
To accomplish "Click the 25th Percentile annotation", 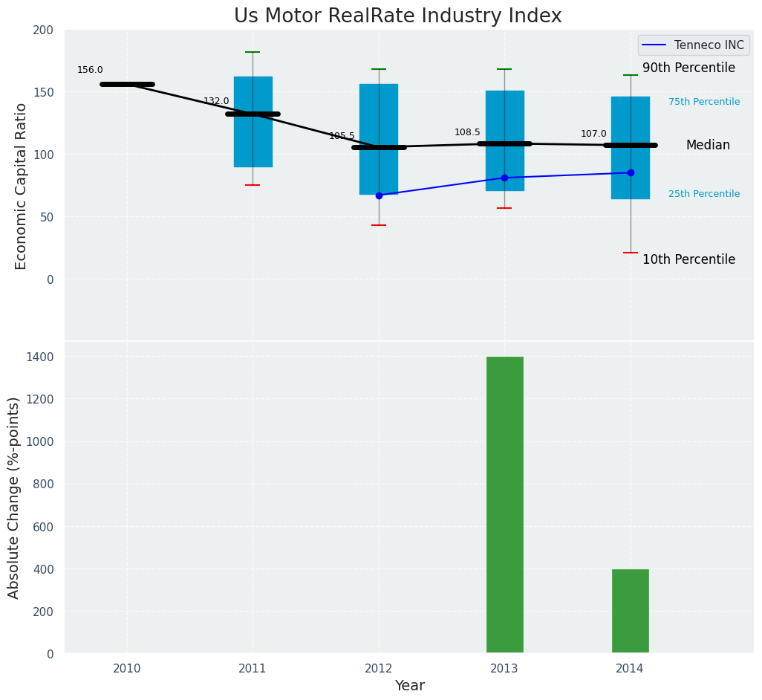I will [x=703, y=194].
